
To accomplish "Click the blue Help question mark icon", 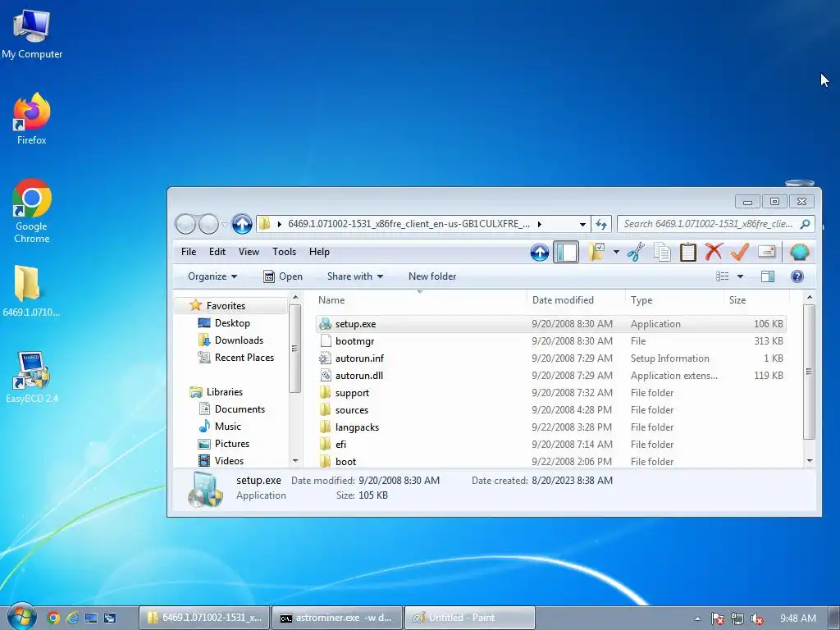I will pos(797,276).
